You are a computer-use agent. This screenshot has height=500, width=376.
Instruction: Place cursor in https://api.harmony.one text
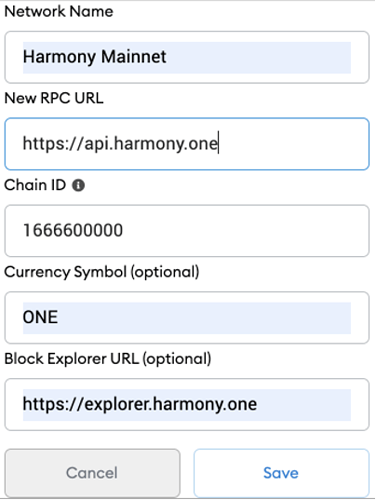point(120,144)
